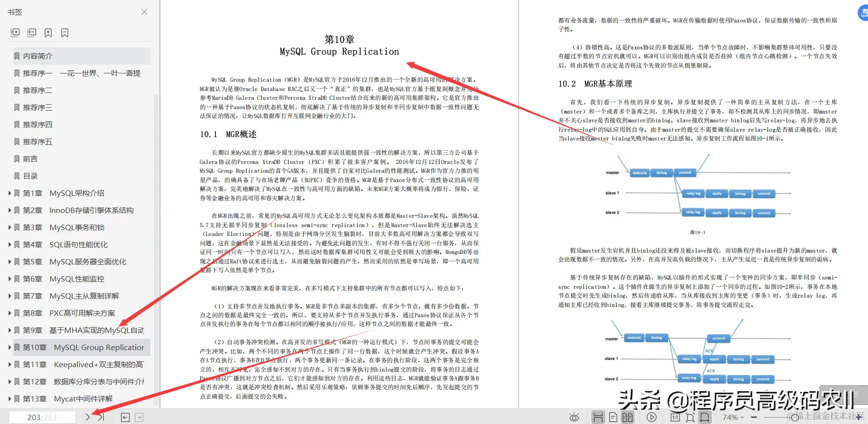The image size is (868, 424).
Task: Click bookmark panel vertical scrollbar
Action: (x=157, y=250)
